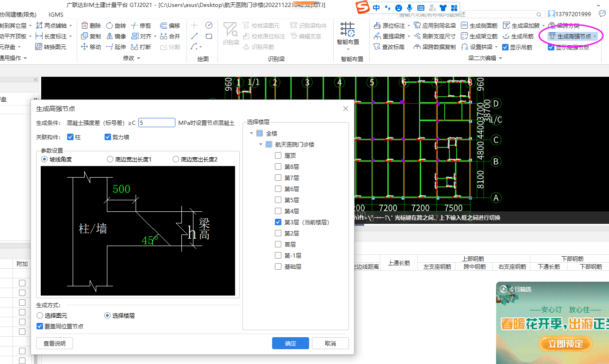Click 确定 to confirm node generation
The image size is (609, 364).
click(290, 343)
